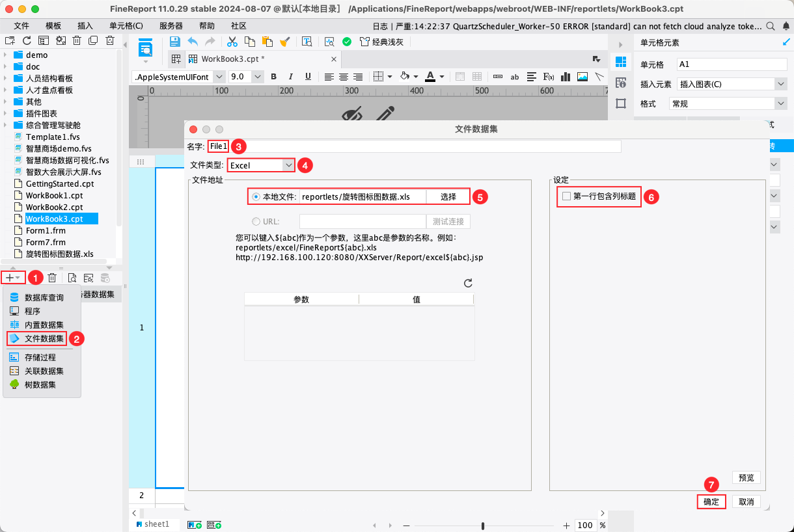The image size is (794, 532).
Task: Open the 单元格(C) menu
Action: 126,26
